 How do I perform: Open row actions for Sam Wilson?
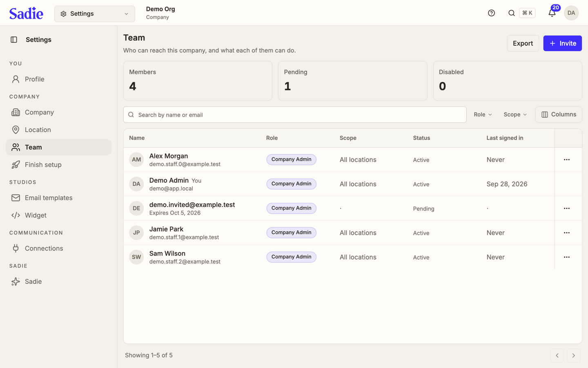coord(566,257)
